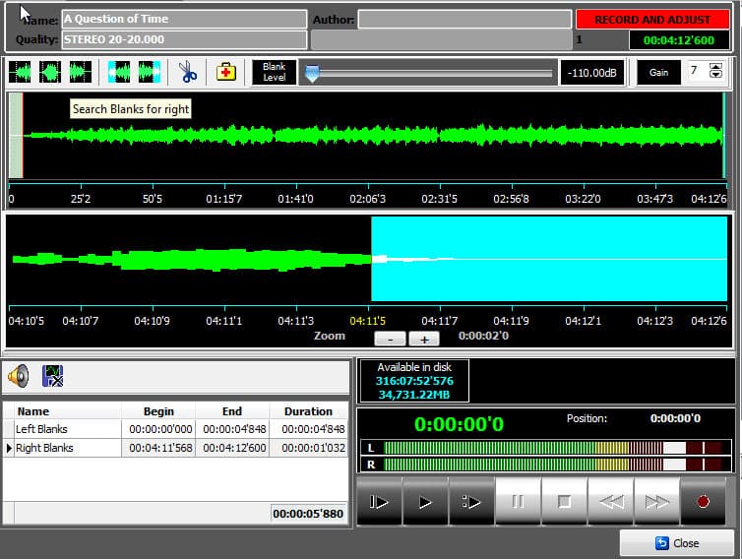Click the yellow first-aid kit repair icon
Screen dimensions: 742x560
click(x=226, y=72)
